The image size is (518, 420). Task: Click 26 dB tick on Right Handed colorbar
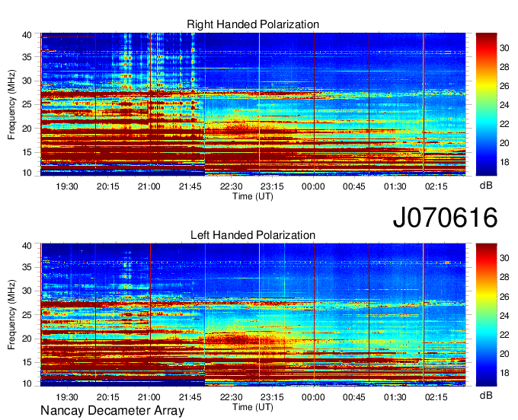(x=504, y=87)
